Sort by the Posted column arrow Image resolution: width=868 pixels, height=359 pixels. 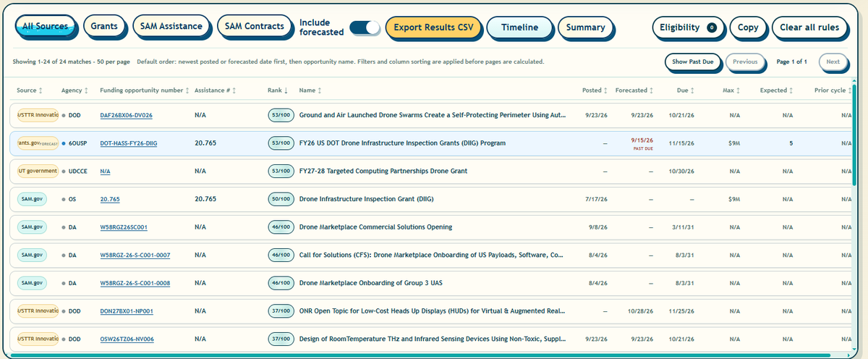(605, 90)
